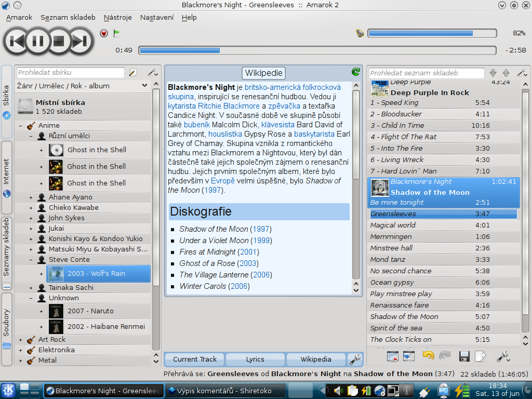Open the Žánr / Umělec / Rok sorting dropdown

click(x=83, y=86)
